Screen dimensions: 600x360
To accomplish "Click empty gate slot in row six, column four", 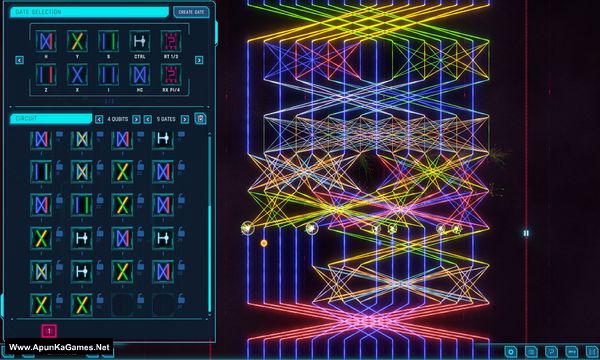I will (x=163, y=305).
